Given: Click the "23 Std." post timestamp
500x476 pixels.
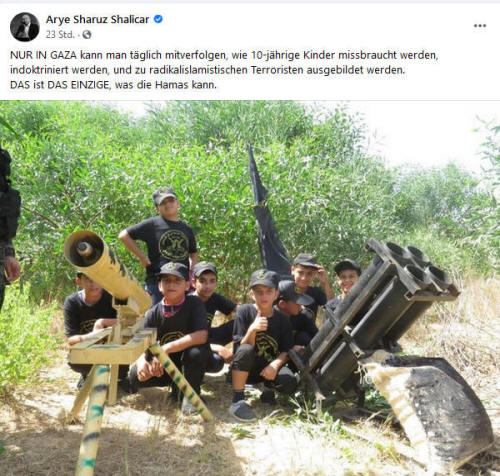Looking at the screenshot, I should [60, 34].
